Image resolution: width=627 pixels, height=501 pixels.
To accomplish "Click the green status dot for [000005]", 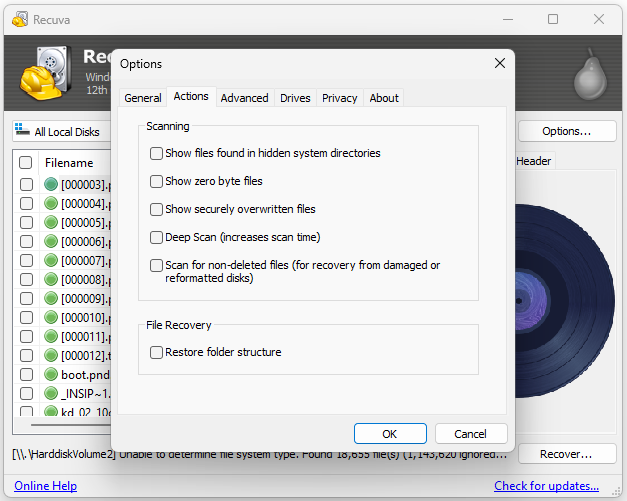I will 51,222.
